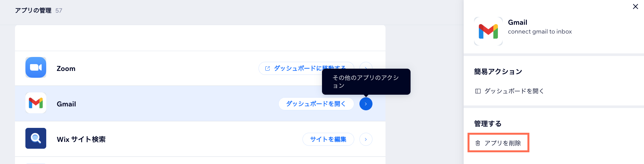This screenshot has height=164, width=644.
Task: Expand more actions for Wix サイト検索
Action: pos(366,139)
